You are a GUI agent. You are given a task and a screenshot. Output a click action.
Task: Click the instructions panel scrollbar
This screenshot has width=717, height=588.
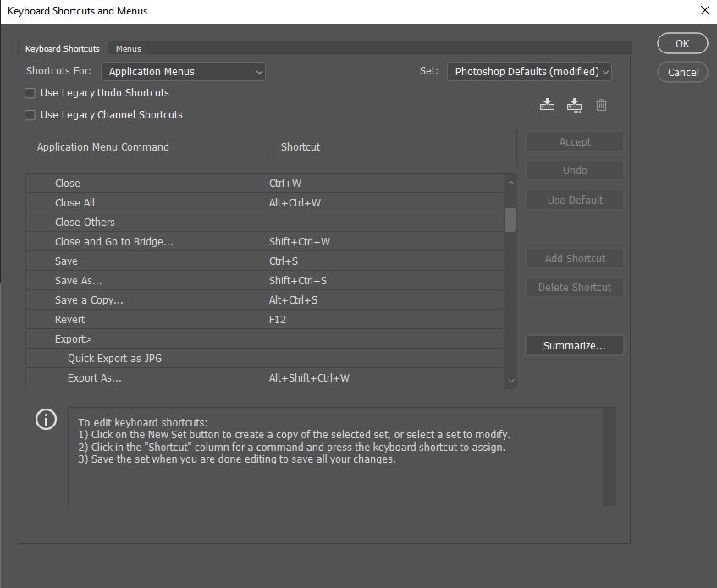point(609,456)
